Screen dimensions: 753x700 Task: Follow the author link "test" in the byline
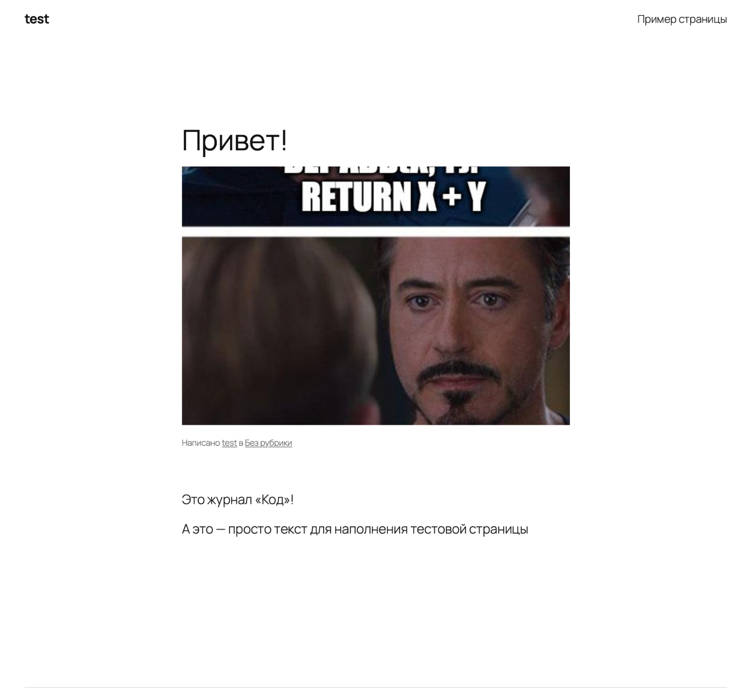pos(229,442)
